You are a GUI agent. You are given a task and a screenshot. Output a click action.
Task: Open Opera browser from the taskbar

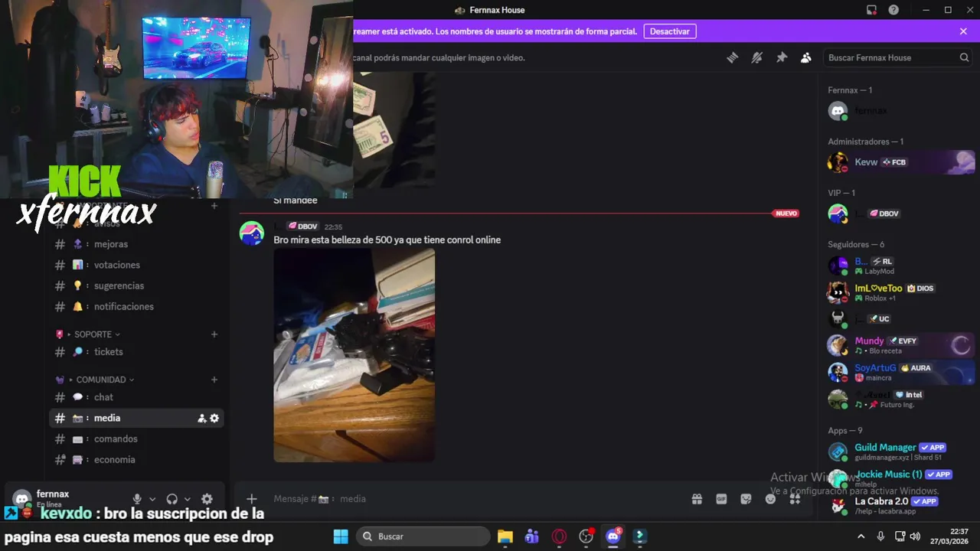click(x=559, y=536)
